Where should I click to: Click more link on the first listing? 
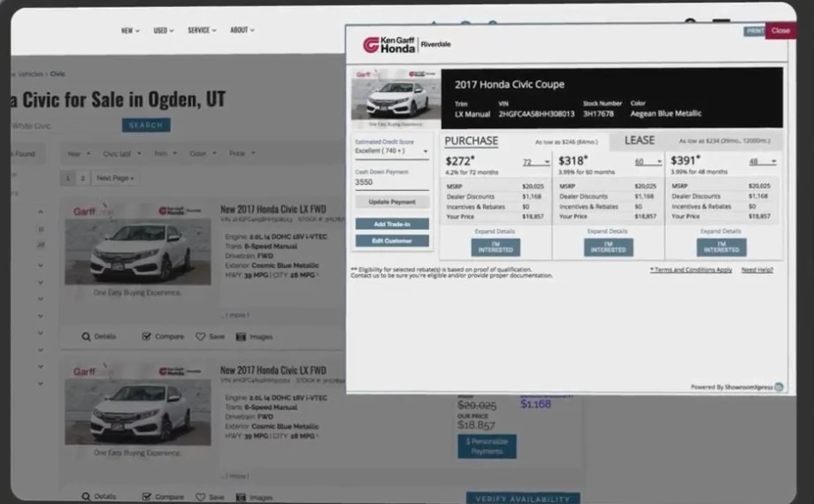235,315
